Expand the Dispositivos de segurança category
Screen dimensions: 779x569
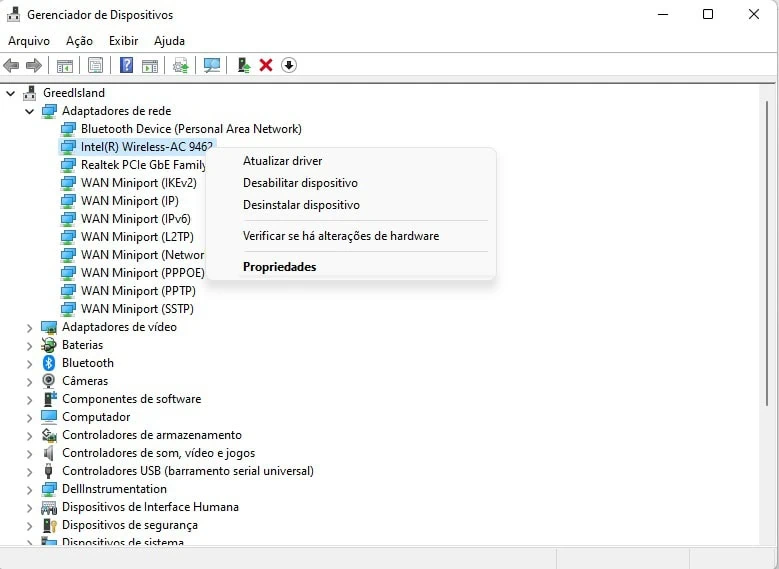30,526
